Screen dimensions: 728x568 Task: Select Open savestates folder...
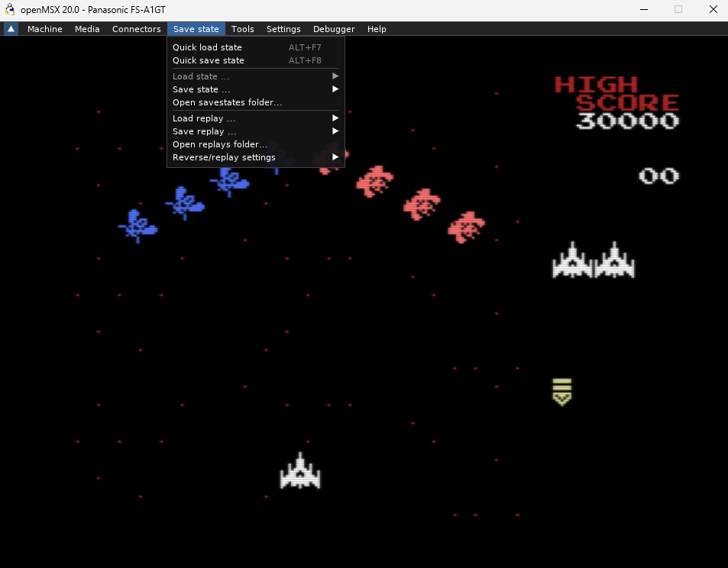256,102
